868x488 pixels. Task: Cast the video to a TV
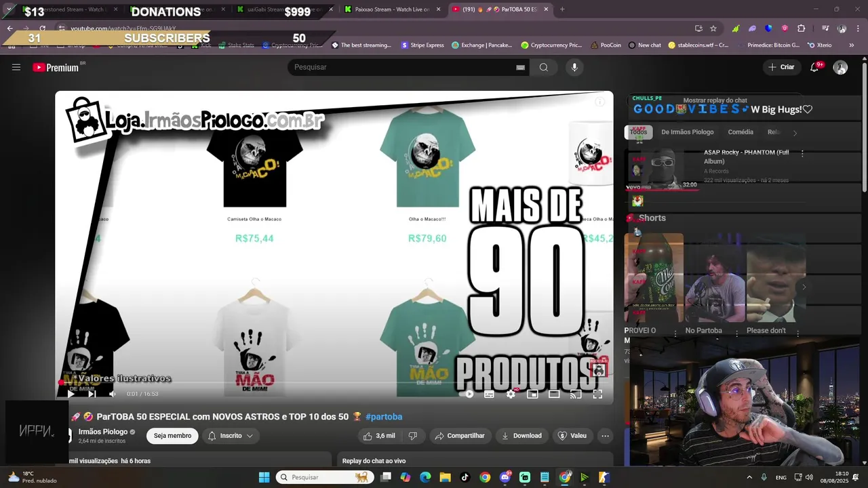tap(576, 394)
